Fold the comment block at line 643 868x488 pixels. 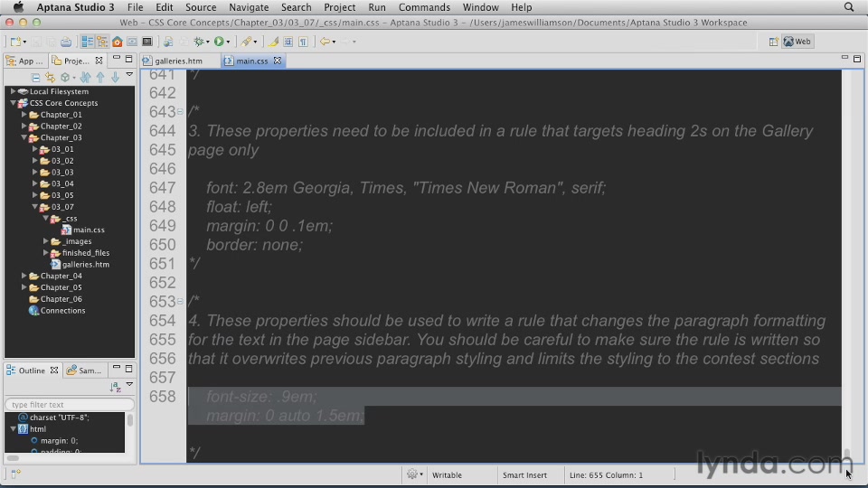tap(180, 112)
